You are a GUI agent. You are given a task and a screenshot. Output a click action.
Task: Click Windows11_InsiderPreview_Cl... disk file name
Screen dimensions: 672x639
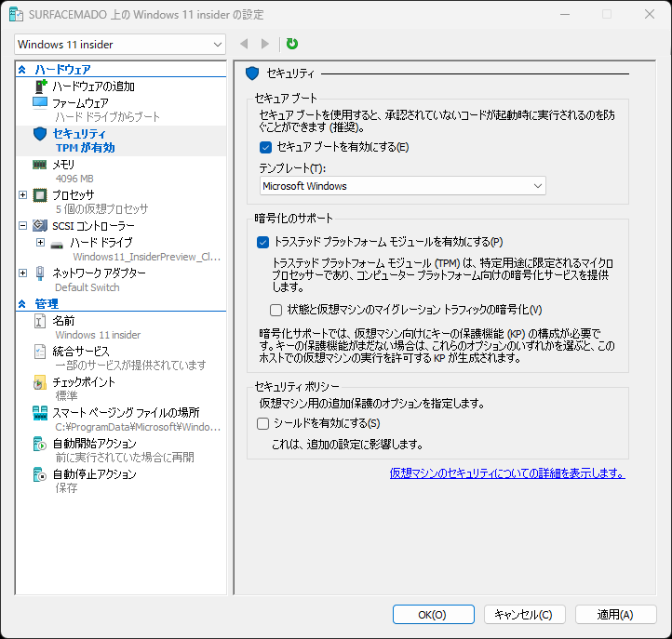147,257
